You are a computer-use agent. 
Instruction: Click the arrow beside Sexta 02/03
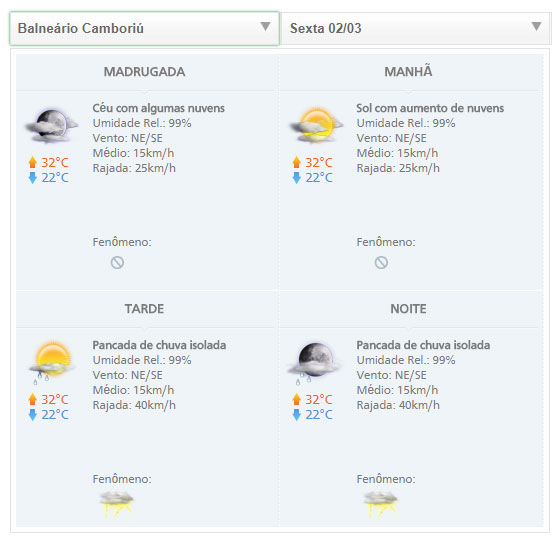pos(536,26)
